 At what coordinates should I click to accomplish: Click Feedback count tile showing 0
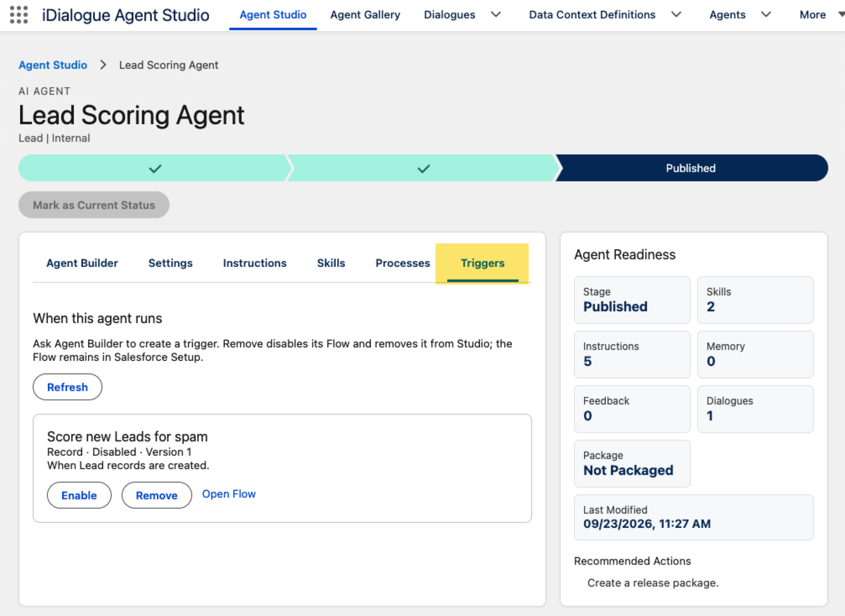click(632, 409)
